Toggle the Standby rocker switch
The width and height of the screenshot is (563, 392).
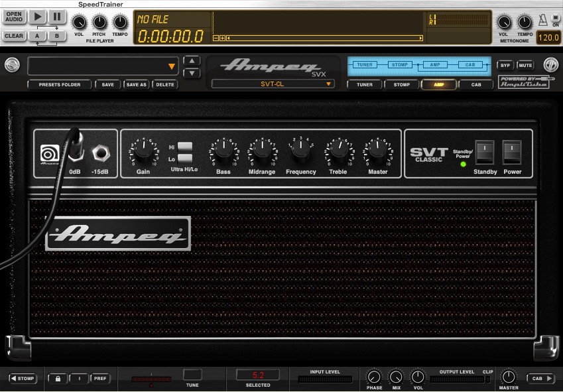pyautogui.click(x=485, y=152)
